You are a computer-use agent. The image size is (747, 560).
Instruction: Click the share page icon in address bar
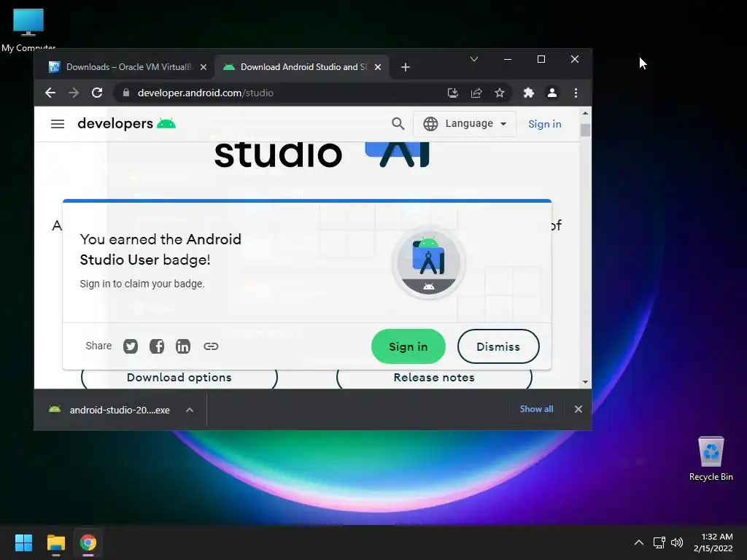tap(476, 93)
